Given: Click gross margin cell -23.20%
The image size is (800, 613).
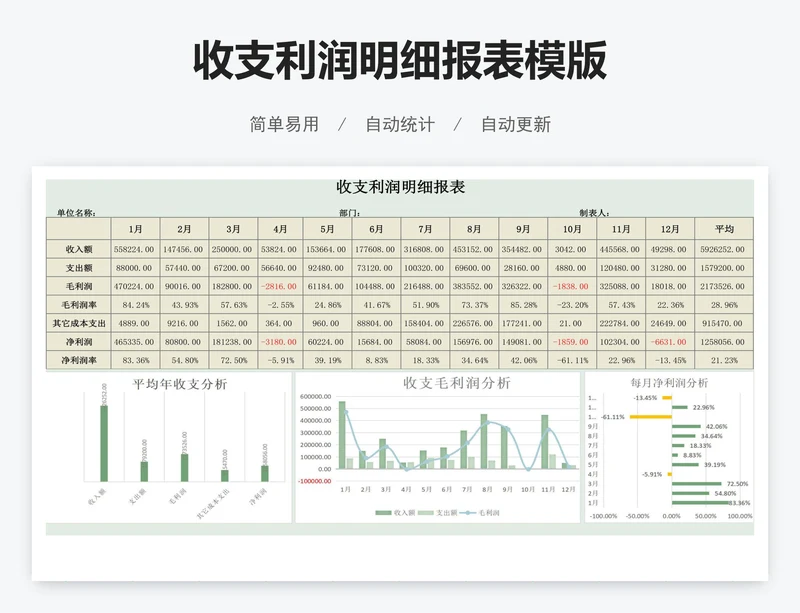Looking at the screenshot, I should pos(572,305).
